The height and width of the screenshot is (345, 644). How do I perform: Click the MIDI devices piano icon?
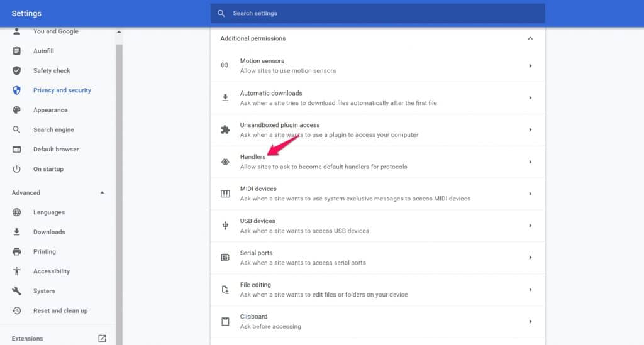[x=225, y=194]
